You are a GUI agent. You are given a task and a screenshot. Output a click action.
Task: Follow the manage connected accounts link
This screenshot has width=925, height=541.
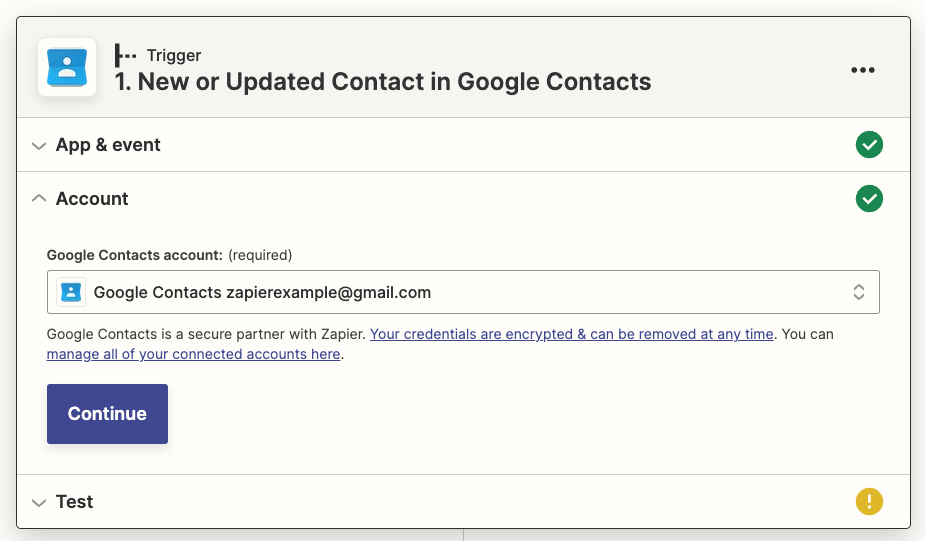[x=194, y=354]
